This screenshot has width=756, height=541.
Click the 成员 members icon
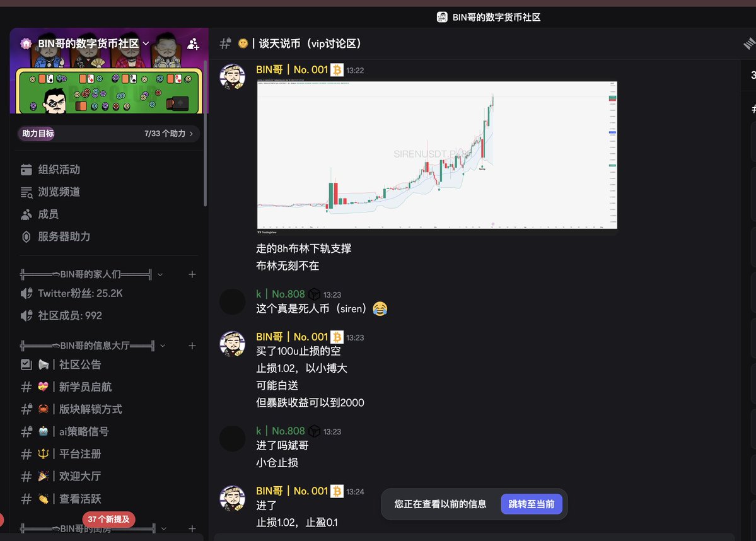click(x=26, y=214)
